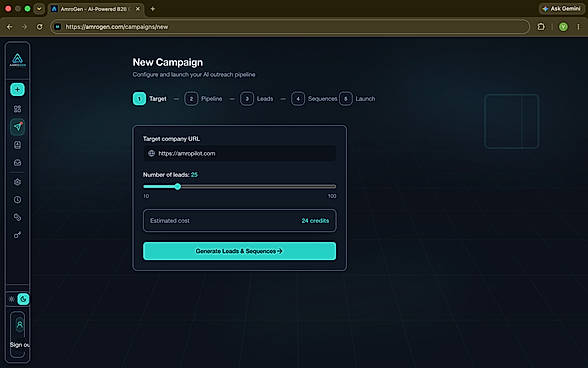Click Sign out in the sidebar
The width and height of the screenshot is (588, 368).
pos(20,345)
